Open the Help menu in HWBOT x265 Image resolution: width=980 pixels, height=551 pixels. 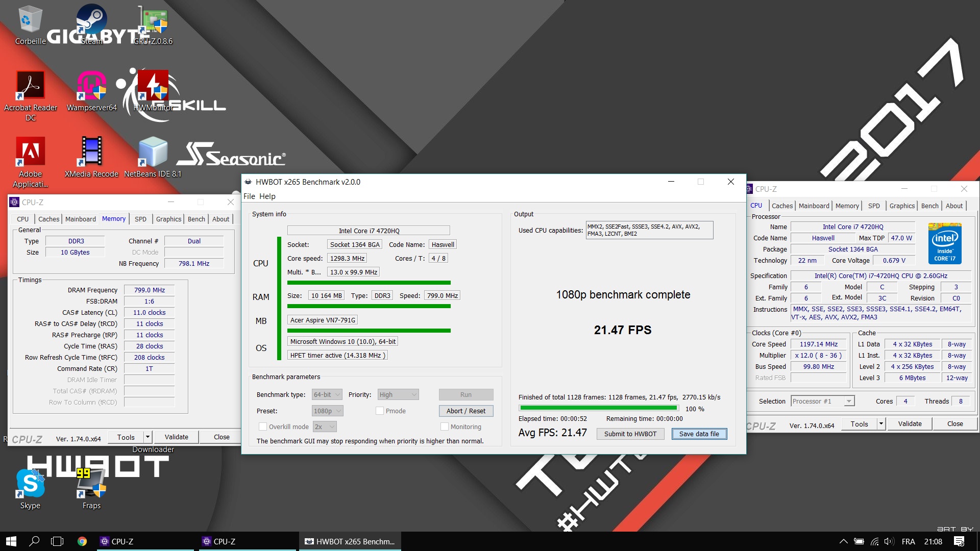click(x=267, y=196)
